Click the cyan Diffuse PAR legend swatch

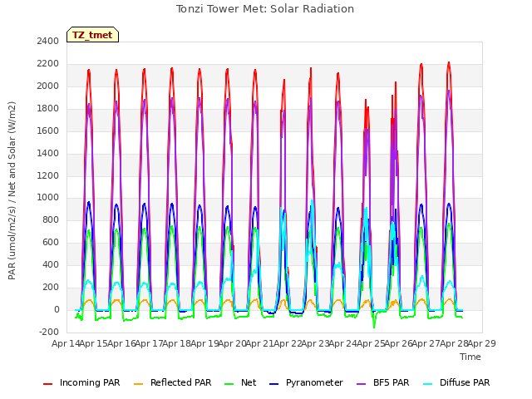coord(428,384)
